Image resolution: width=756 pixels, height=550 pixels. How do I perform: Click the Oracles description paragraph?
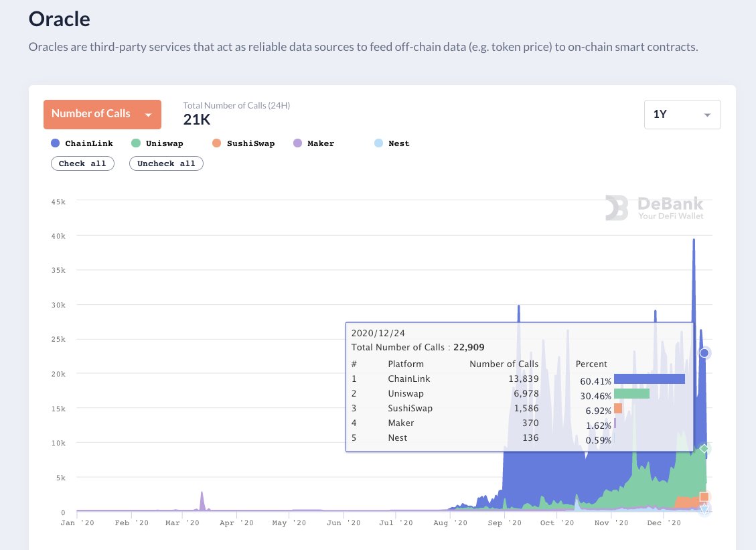[x=363, y=47]
